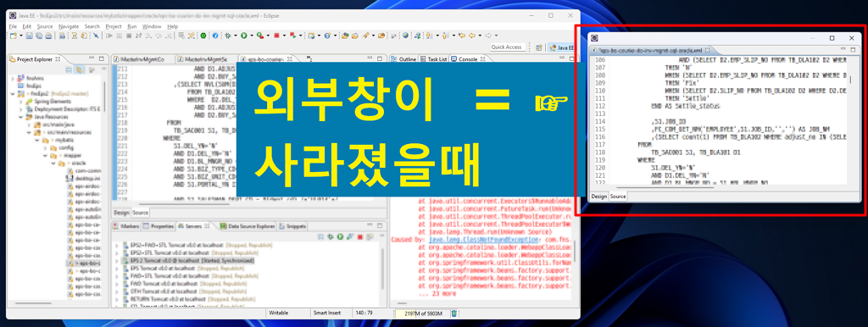Expand the Spring Elements node
This screenshot has height=327, width=868.
(x=21, y=102)
